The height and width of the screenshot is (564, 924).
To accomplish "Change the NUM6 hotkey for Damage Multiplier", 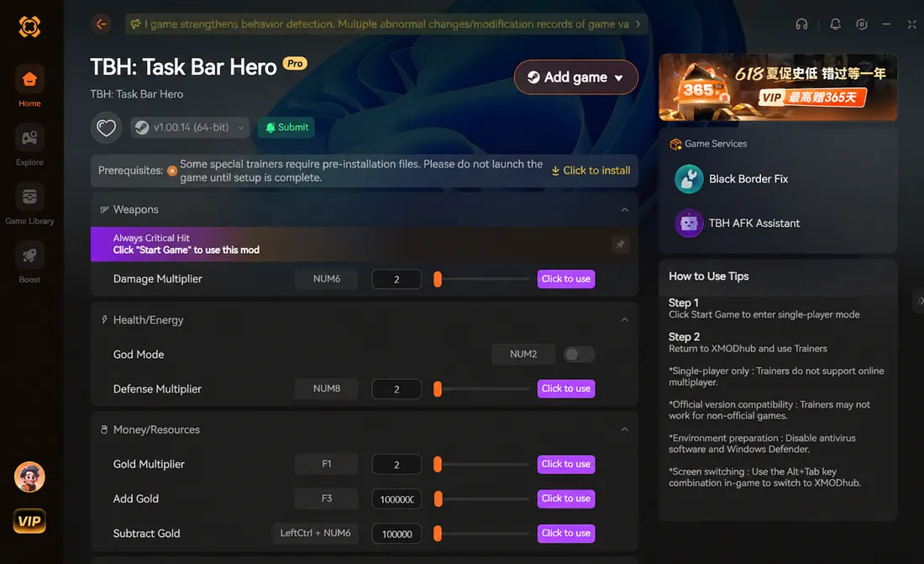I will [327, 279].
